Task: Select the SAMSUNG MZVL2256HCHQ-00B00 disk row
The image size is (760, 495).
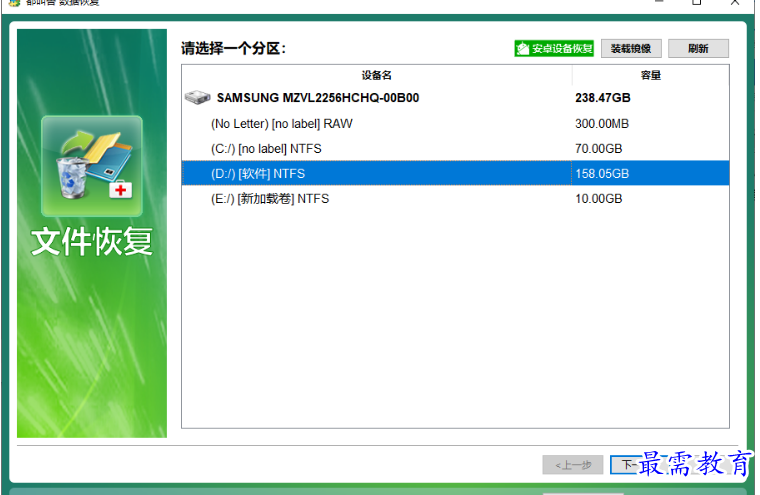Action: [455, 98]
